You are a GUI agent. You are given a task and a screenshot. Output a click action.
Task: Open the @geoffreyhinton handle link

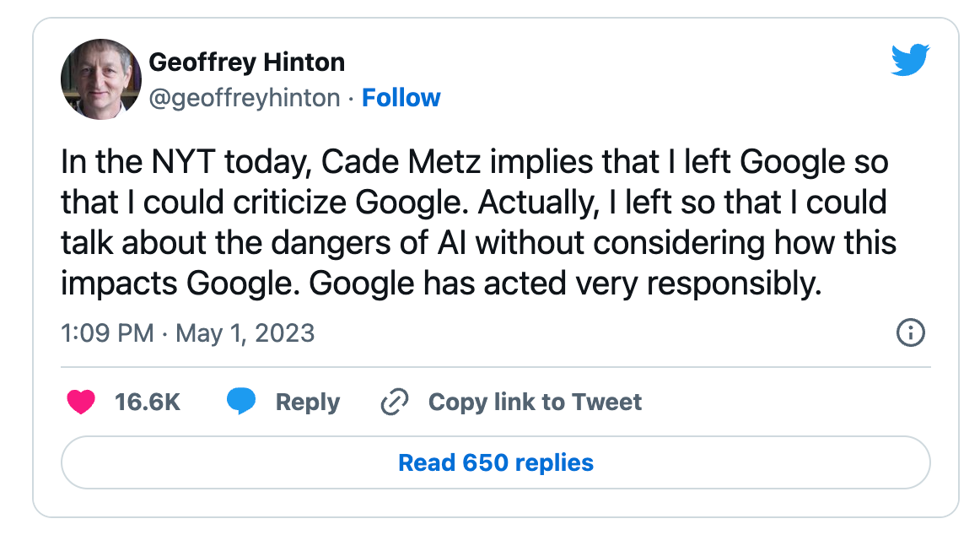(x=245, y=98)
